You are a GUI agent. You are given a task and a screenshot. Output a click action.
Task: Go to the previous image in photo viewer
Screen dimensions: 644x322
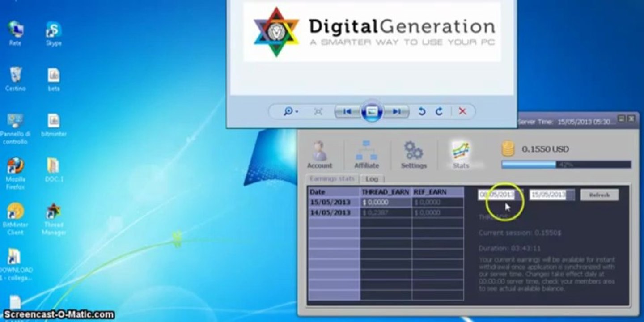pos(347,111)
